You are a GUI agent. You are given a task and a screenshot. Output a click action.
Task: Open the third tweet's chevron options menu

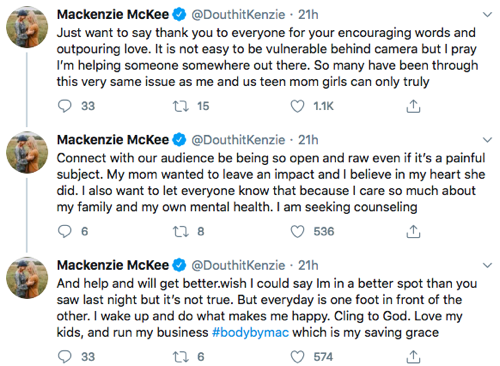click(x=487, y=265)
